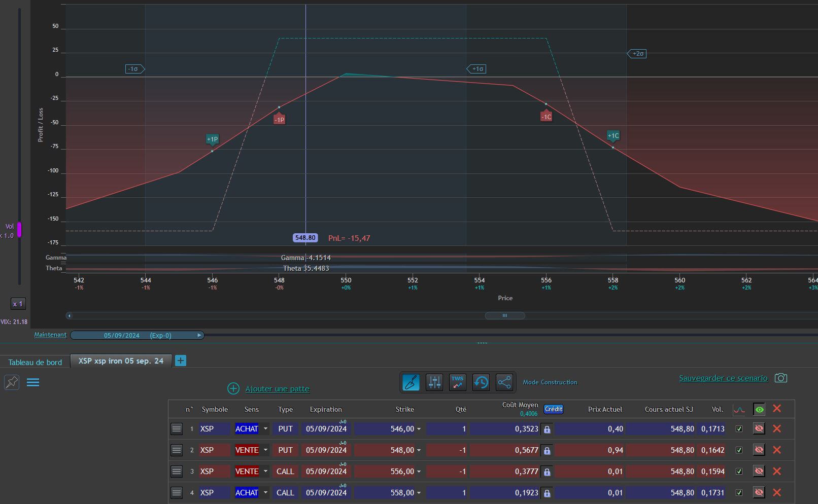The width and height of the screenshot is (818, 504).
Task: Click Sauvegarder ce scenario link
Action: click(723, 378)
